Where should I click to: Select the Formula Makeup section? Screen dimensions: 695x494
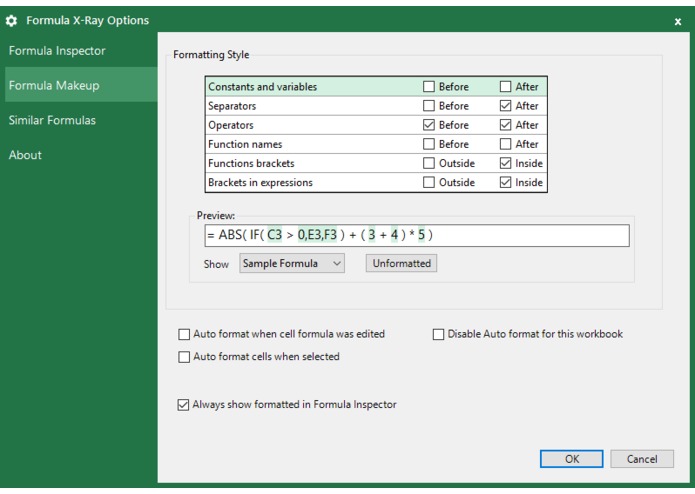[81, 85]
